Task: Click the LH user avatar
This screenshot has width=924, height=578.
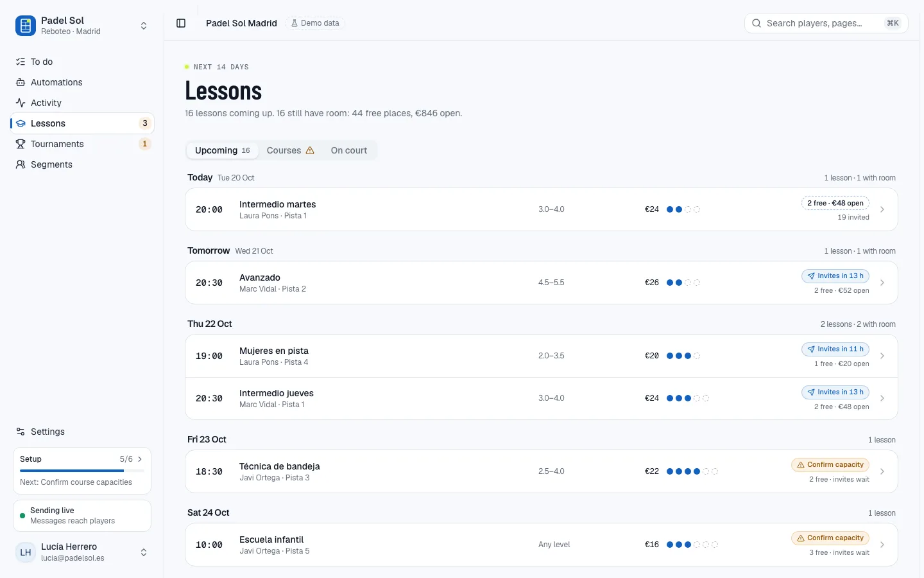Action: tap(26, 552)
